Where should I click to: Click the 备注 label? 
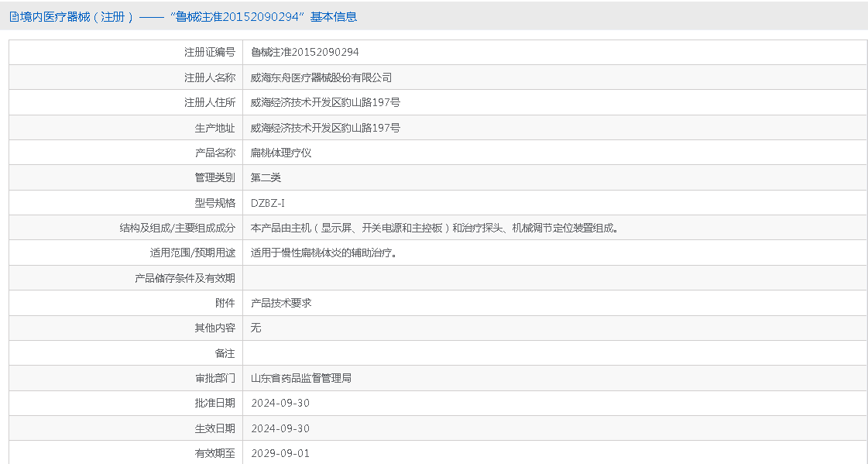coord(225,353)
